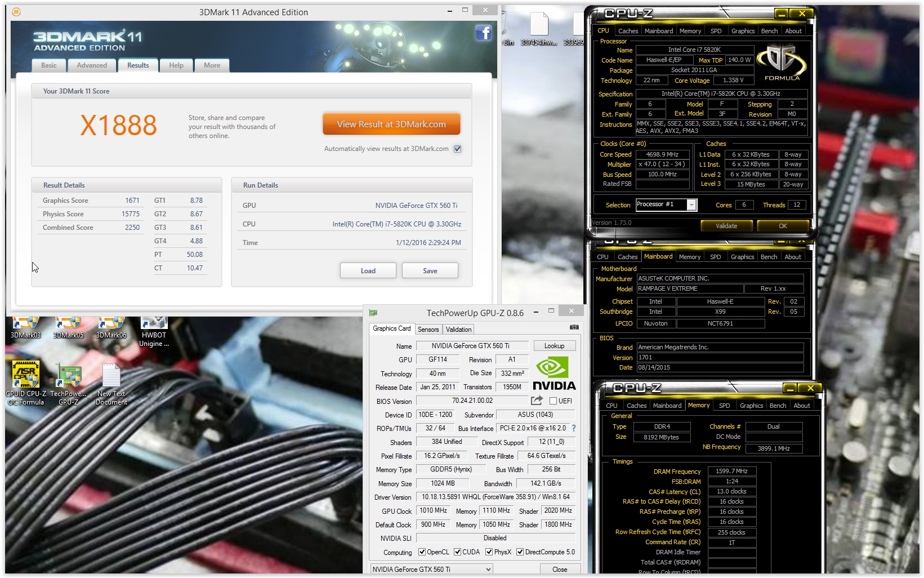924x578 pixels.
Task: Open the More tab in 3DMark 11
Action: (x=212, y=65)
